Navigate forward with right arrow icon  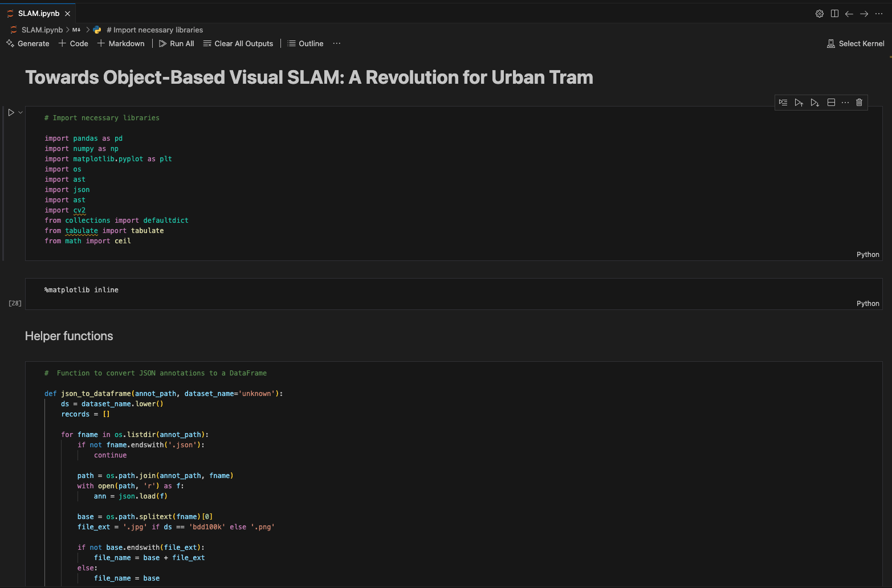(x=864, y=14)
